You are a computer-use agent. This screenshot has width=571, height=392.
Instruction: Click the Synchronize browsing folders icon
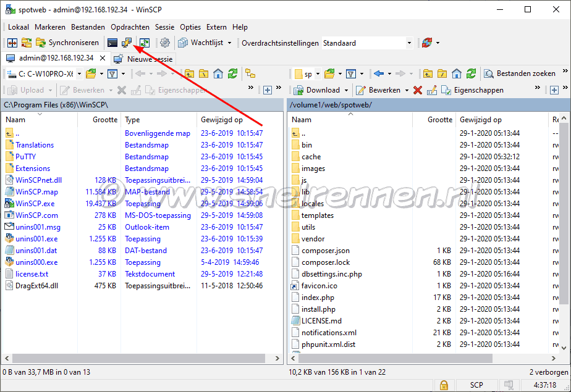[x=26, y=43]
